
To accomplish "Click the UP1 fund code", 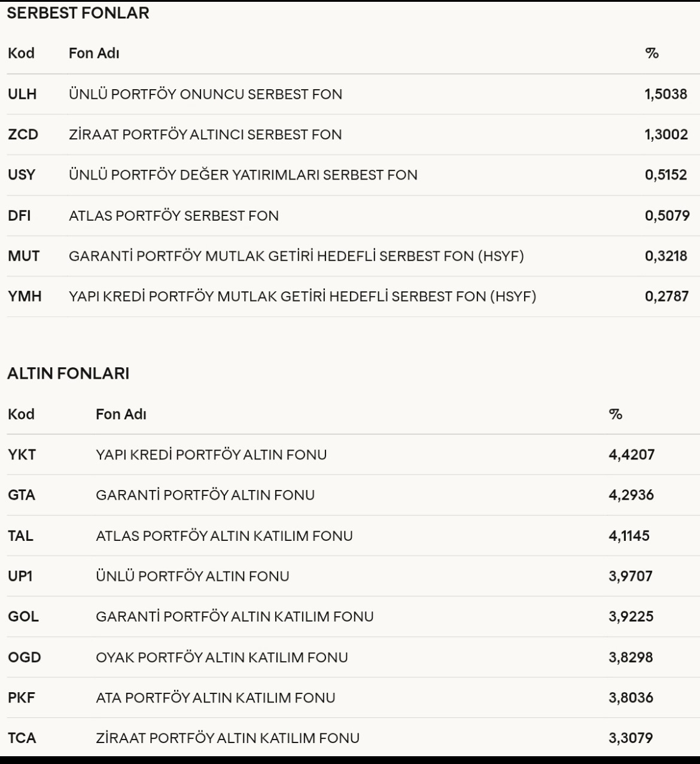I will coord(20,576).
